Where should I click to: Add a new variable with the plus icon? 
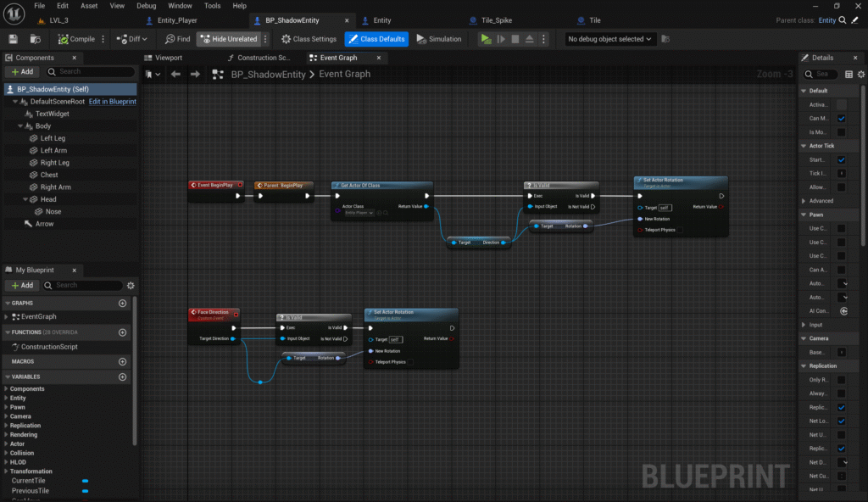pos(122,377)
